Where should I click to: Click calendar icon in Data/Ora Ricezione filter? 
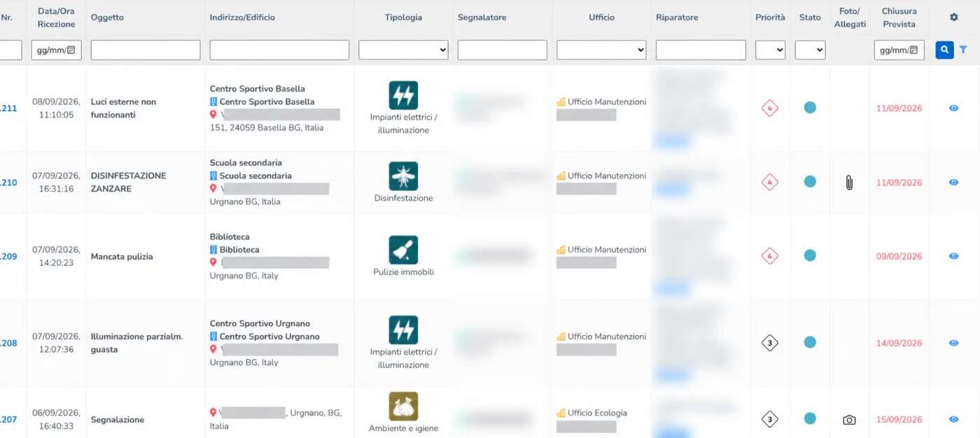71,50
